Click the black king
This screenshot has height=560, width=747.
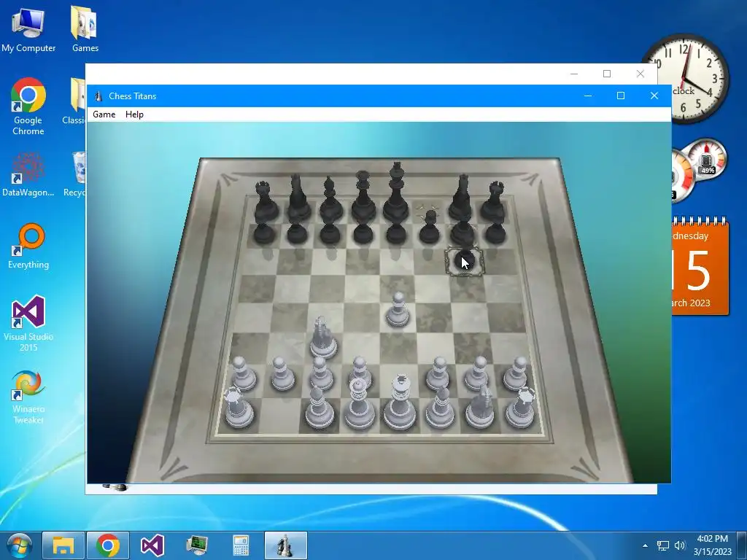[x=396, y=192]
